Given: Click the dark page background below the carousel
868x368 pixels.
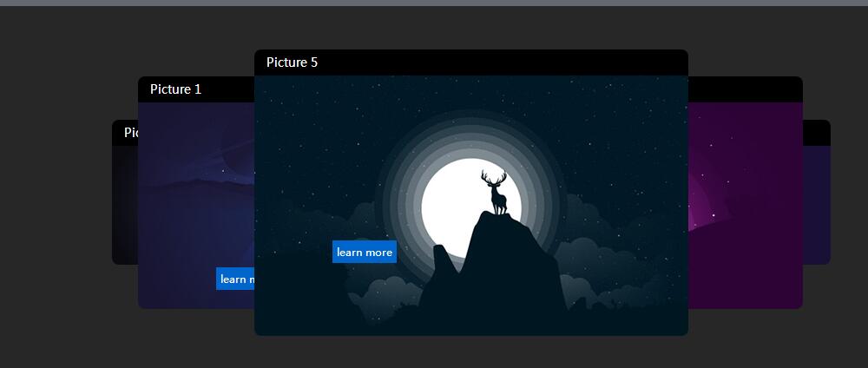Looking at the screenshot, I should click(434, 352).
